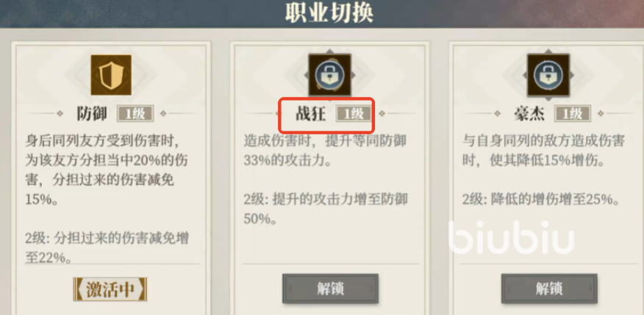Click the 职业切换 title header

(329, 13)
